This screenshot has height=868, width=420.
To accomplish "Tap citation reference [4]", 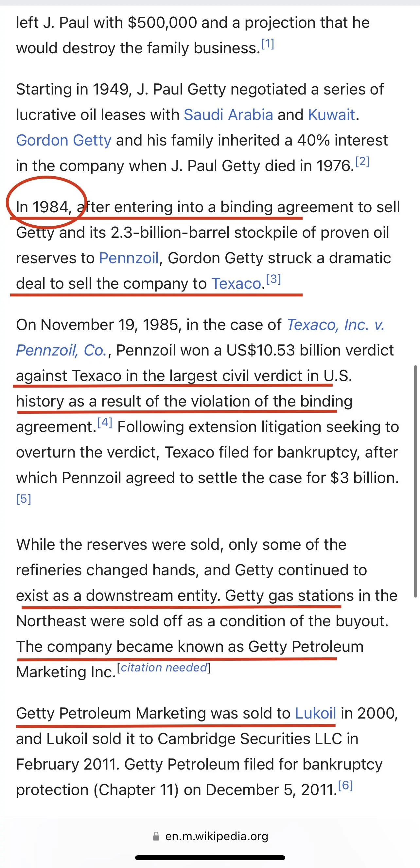I will tap(105, 422).
